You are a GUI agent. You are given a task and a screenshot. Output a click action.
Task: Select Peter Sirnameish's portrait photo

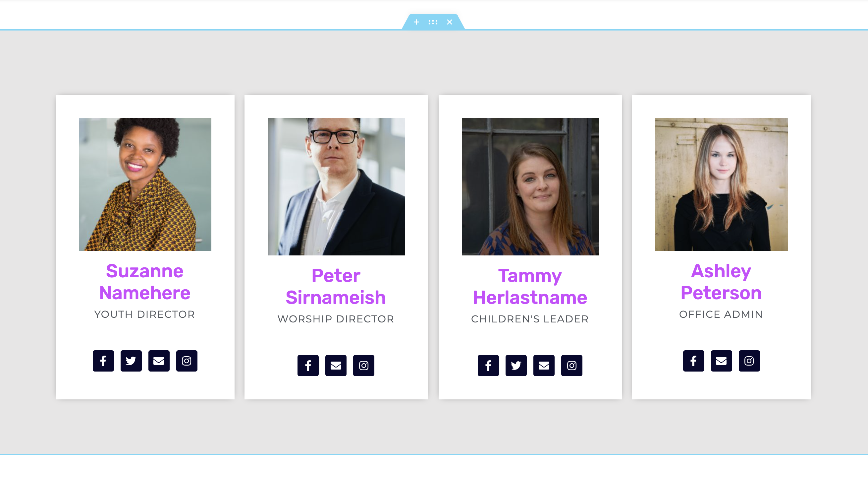(x=336, y=186)
